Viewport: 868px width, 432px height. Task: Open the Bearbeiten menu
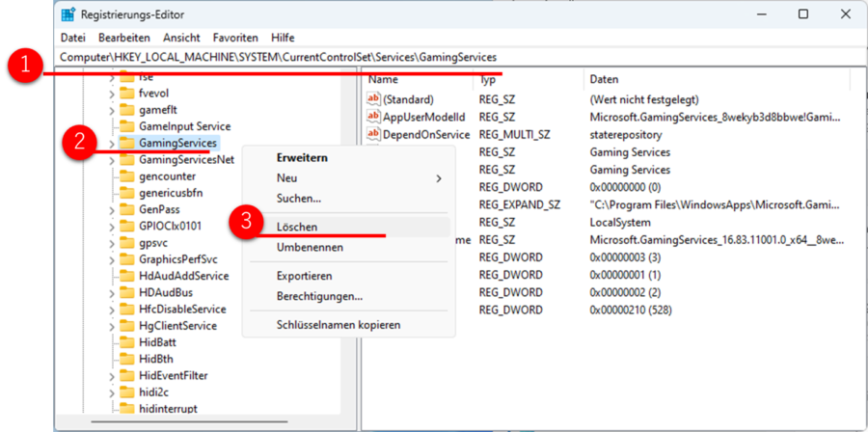pos(124,38)
